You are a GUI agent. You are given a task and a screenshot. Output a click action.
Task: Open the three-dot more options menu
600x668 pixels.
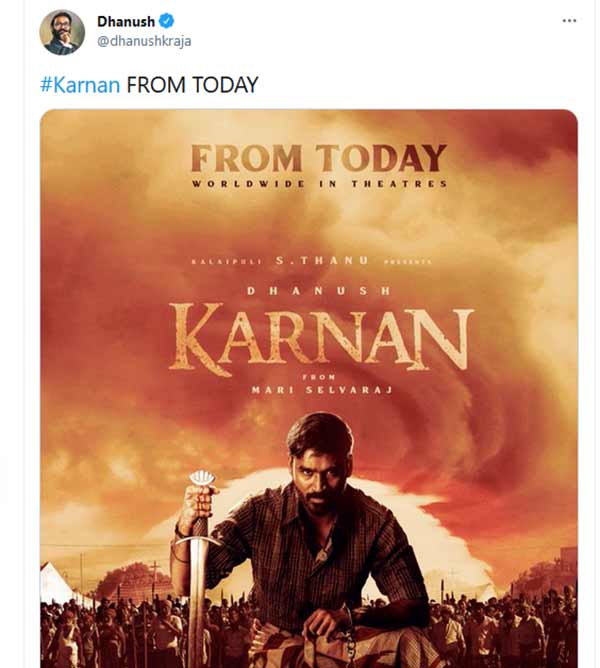(x=569, y=21)
